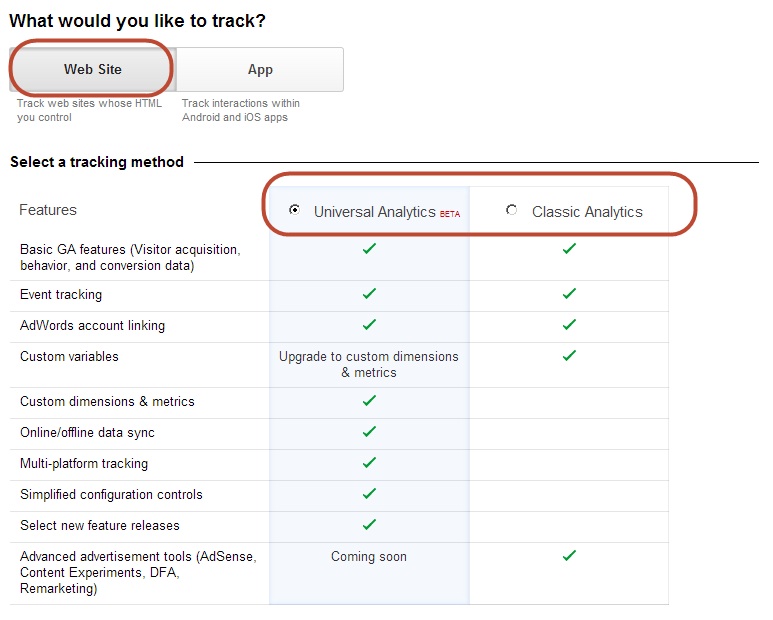Click the Universal Analytics label text
Image resolution: width=773 pixels, height=620 pixels.
pos(375,212)
